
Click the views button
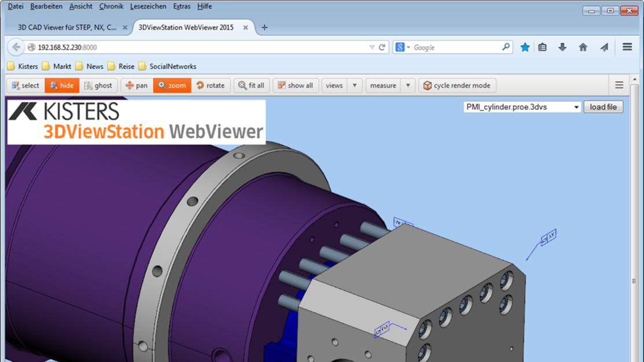334,86
